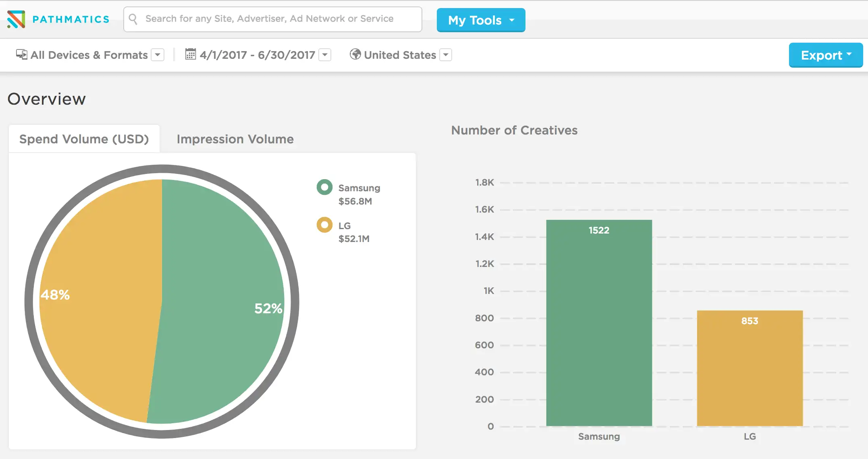This screenshot has width=868, height=459.
Task: Click the Pathmatics logo icon
Action: point(16,19)
